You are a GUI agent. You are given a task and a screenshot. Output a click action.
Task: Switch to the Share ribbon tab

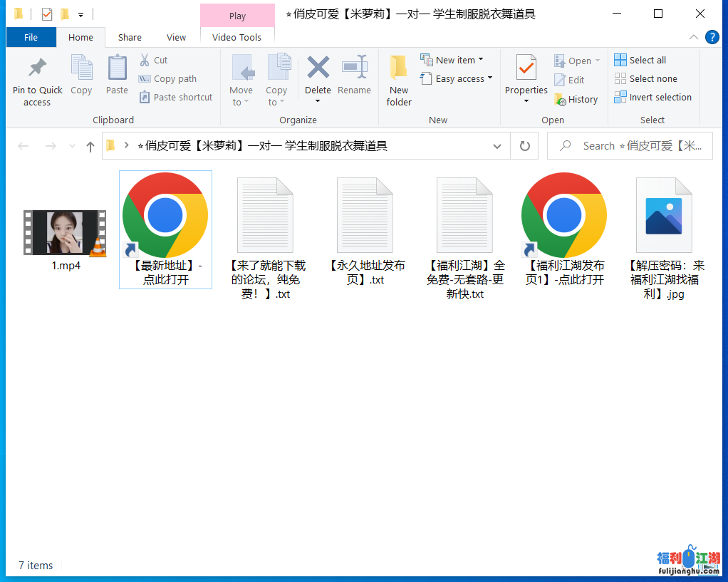[x=130, y=38]
